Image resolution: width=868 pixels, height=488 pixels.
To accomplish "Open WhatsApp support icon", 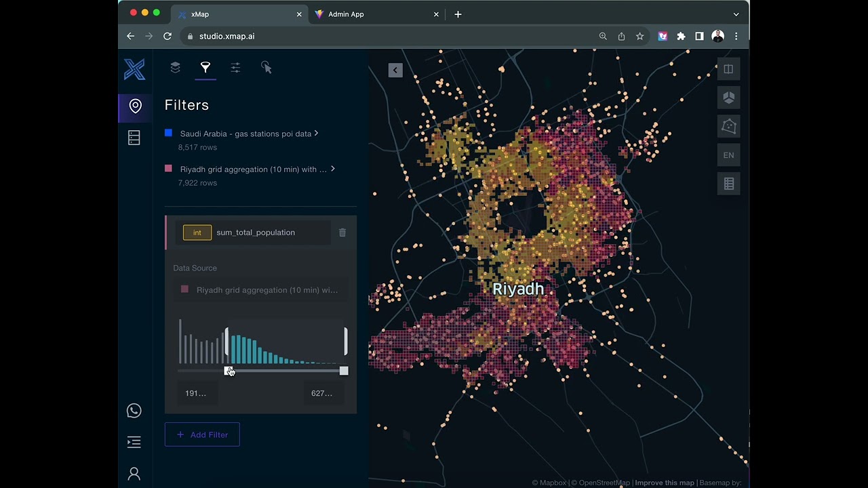I will pyautogui.click(x=134, y=411).
